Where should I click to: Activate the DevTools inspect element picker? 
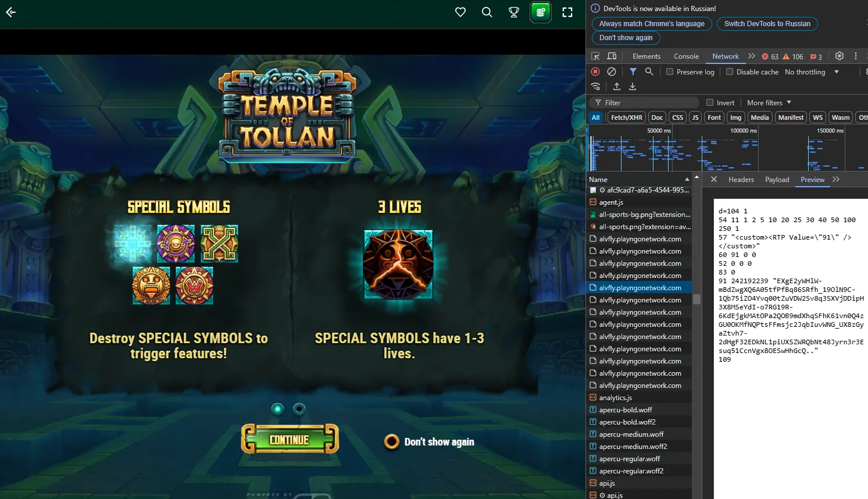click(x=595, y=56)
